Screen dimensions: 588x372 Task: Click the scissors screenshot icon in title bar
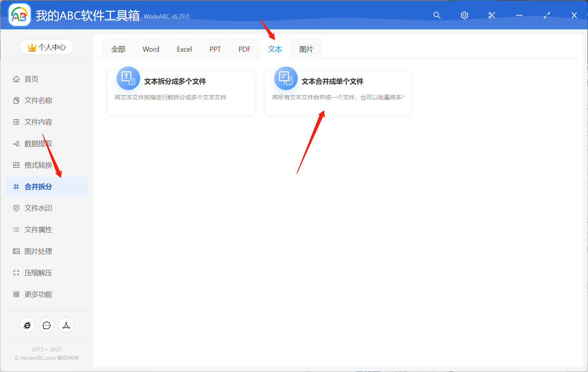(492, 15)
